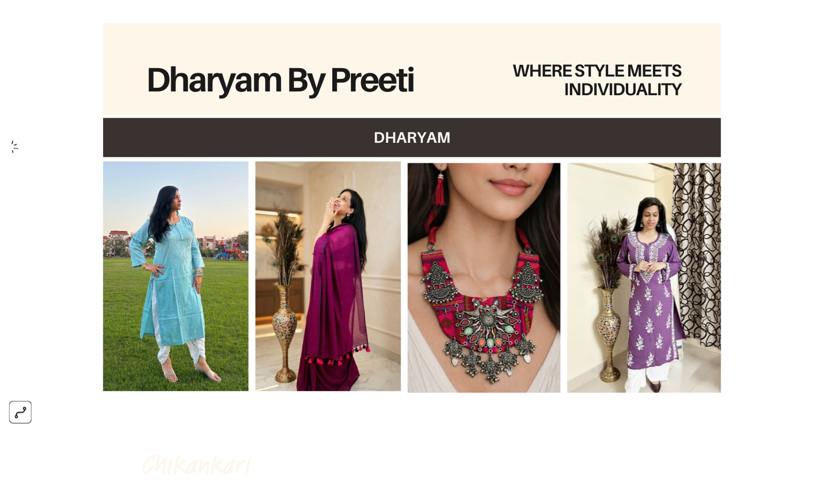This screenshot has width=813, height=504.
Task: Click the DHARYAM banner label
Action: pos(412,138)
